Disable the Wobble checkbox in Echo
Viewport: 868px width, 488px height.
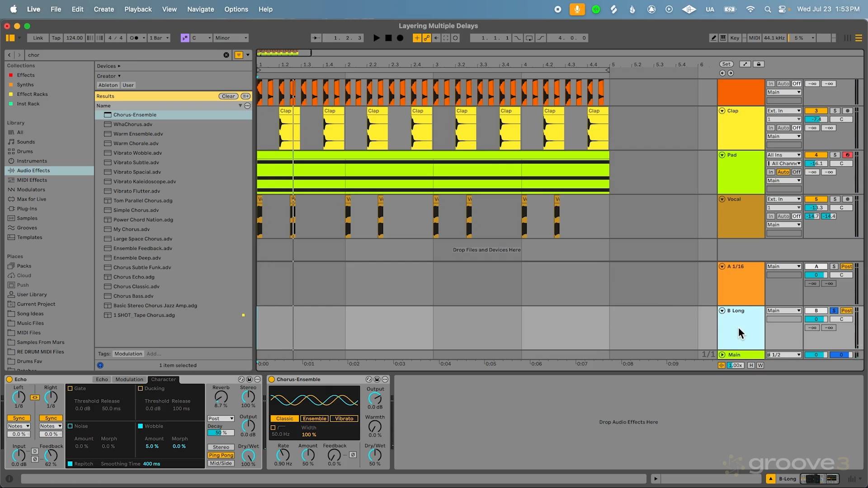tap(140, 426)
